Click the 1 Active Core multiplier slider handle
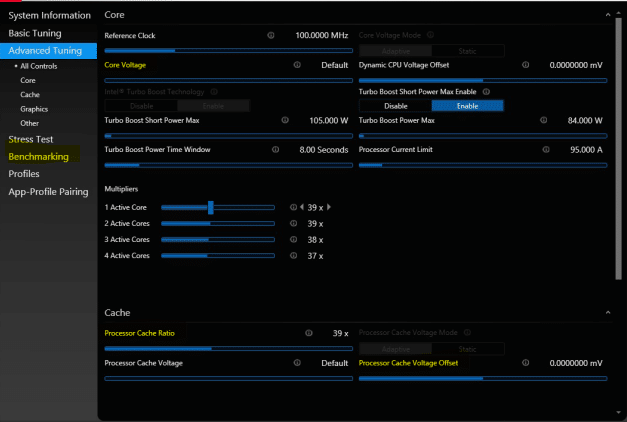 [x=210, y=207]
